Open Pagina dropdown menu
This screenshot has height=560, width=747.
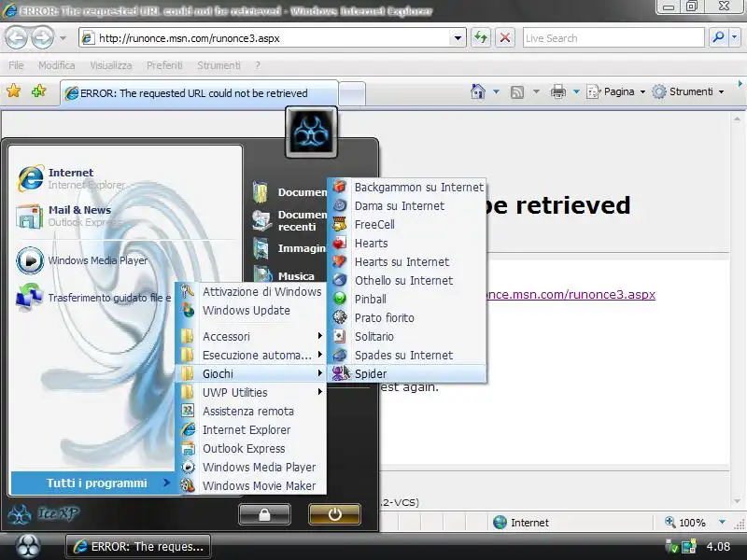pos(617,91)
